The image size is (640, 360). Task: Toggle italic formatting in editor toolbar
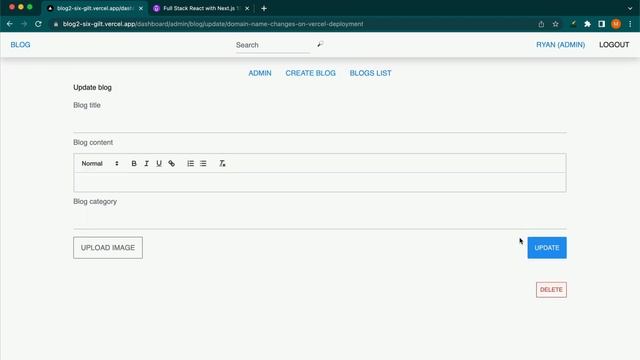146,164
